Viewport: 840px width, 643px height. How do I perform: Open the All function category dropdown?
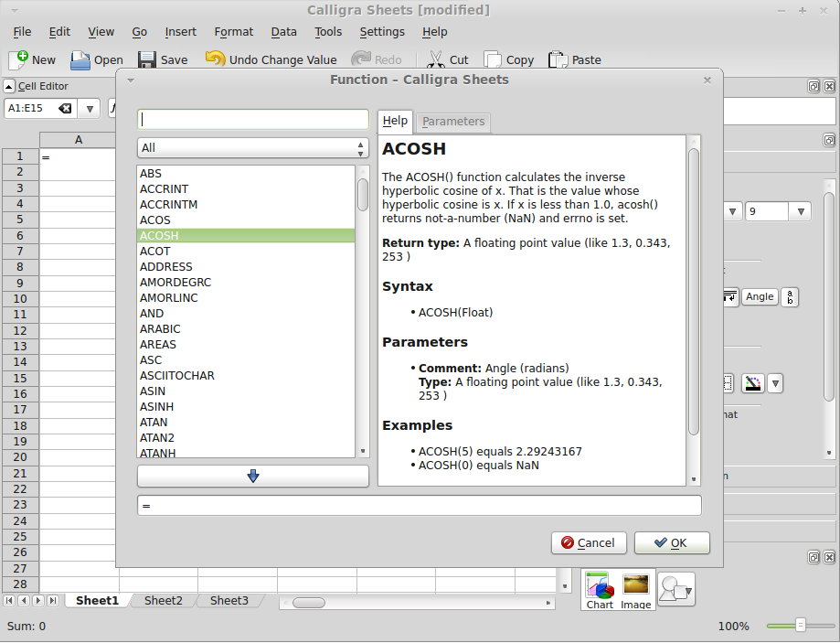[x=252, y=147]
